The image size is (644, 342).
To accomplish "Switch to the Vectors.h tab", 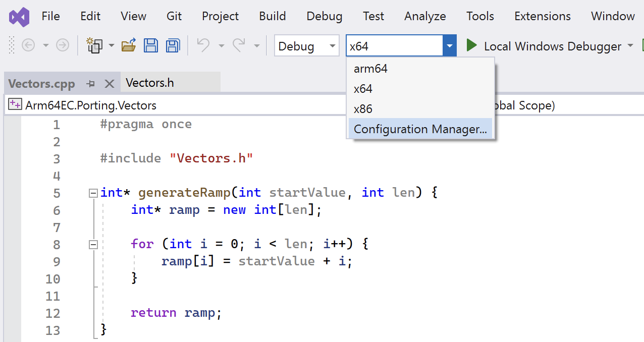I will (150, 83).
